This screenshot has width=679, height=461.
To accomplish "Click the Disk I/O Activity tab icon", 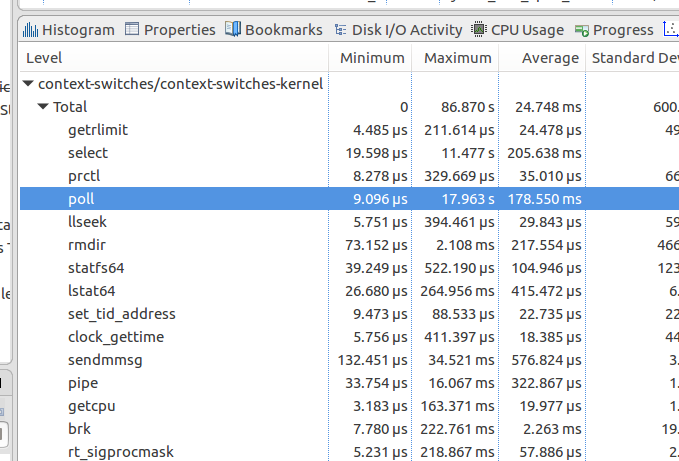I will [340, 29].
